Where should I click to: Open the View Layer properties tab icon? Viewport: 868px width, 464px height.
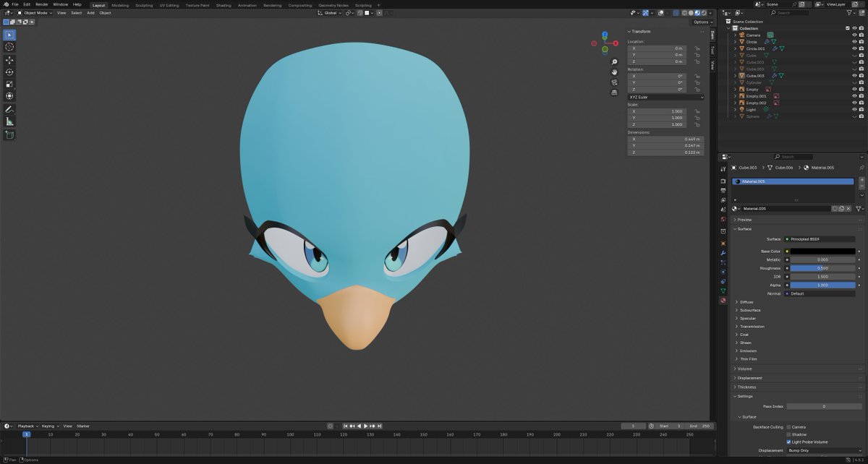723,200
